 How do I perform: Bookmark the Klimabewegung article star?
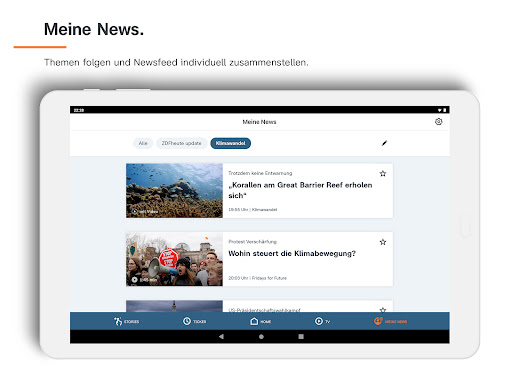[x=383, y=242]
